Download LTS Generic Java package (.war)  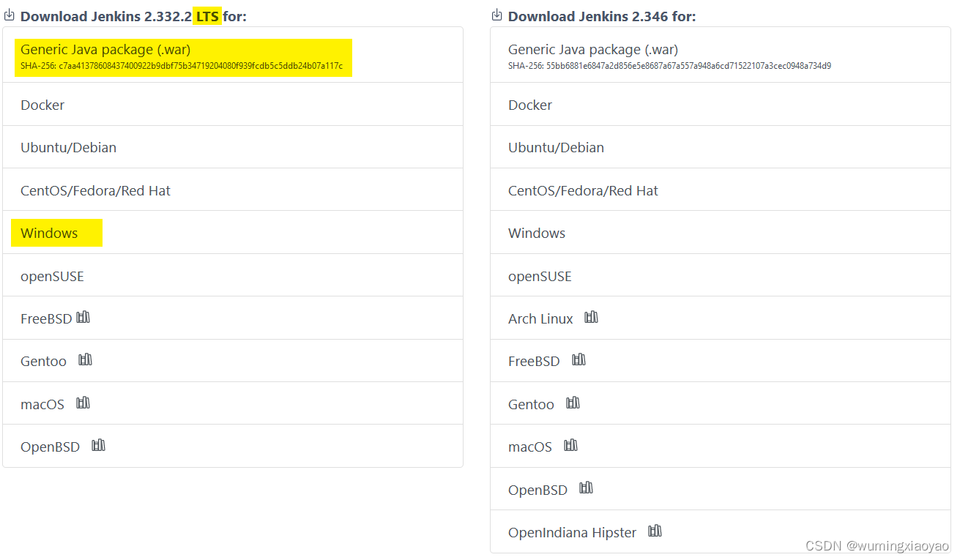(x=233, y=55)
